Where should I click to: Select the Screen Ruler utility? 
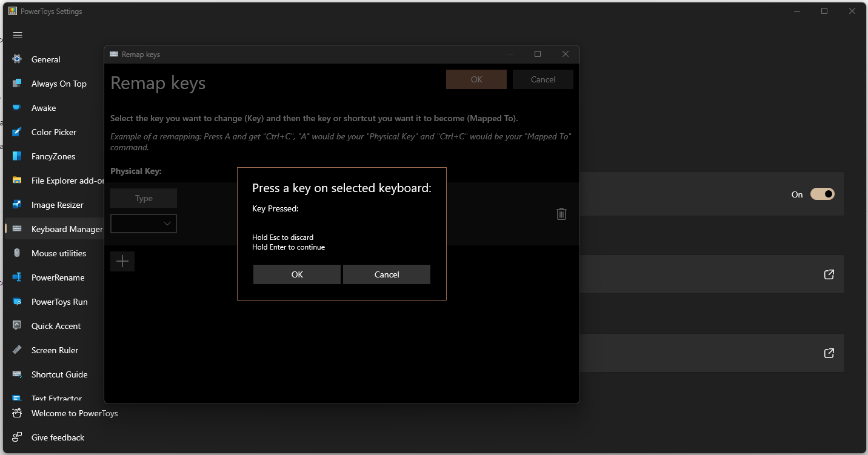(16, 350)
